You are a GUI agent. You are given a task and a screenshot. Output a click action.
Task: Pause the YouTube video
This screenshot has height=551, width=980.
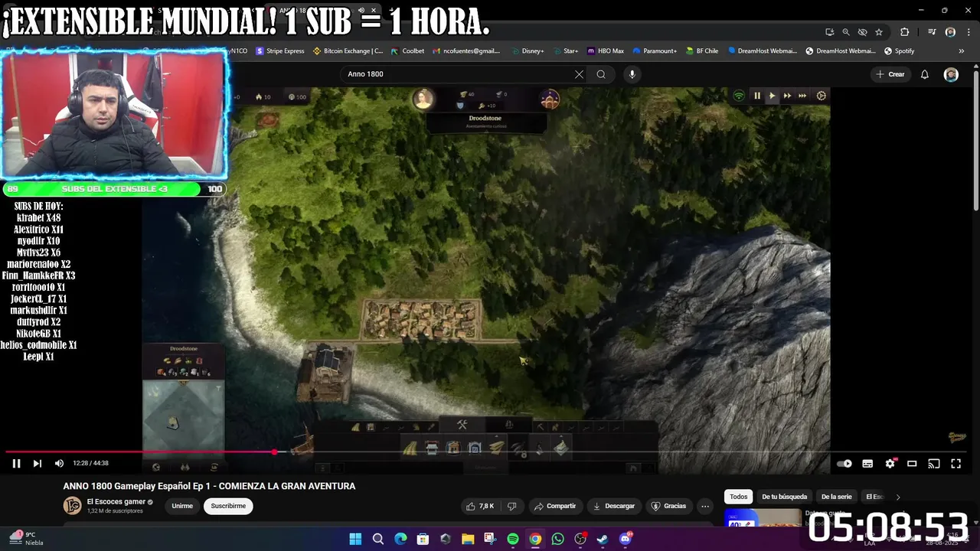16,463
